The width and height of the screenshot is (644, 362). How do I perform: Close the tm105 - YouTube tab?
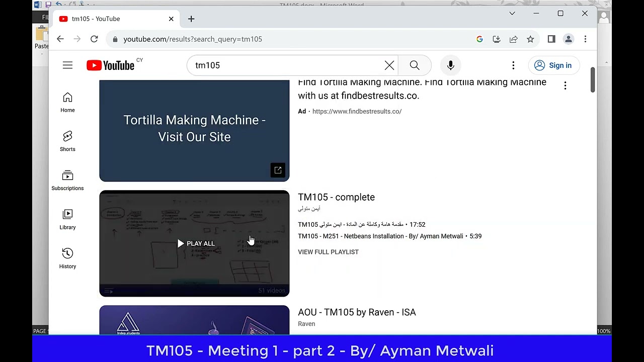[x=171, y=19]
